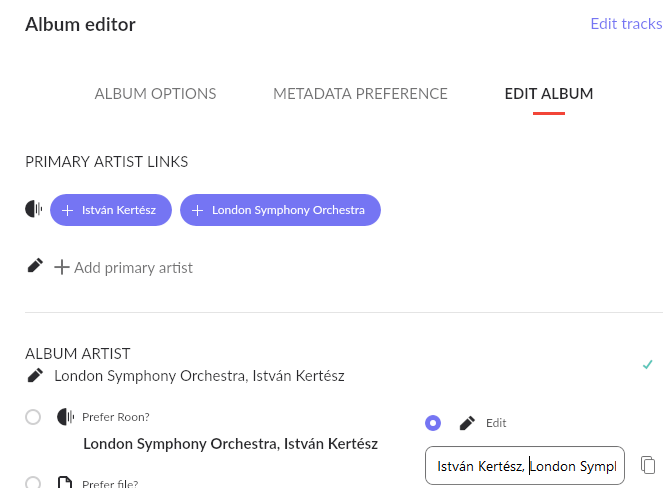The height and width of the screenshot is (488, 671).
Task: Switch to the Album Options tab
Action: click(155, 94)
